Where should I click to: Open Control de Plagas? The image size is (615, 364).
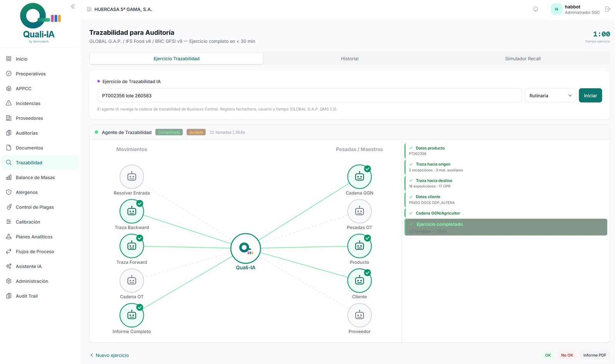[40, 207]
